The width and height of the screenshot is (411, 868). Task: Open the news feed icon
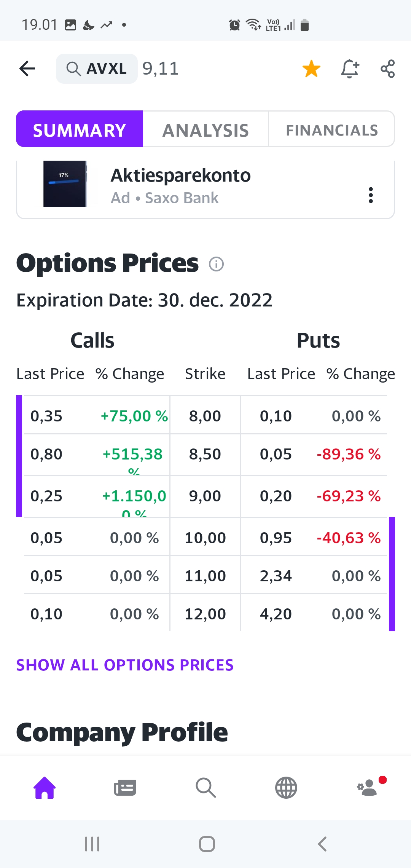125,788
